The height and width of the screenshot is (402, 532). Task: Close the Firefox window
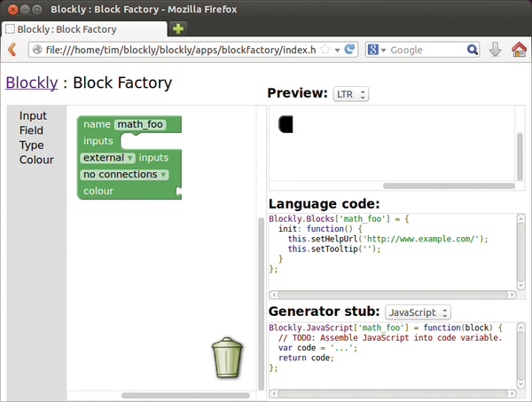pyautogui.click(x=13, y=10)
